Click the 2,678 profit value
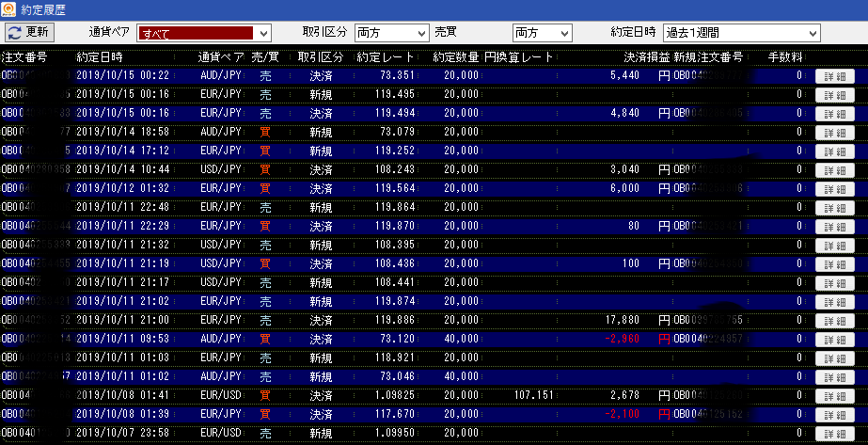The image size is (868, 445). click(x=625, y=395)
